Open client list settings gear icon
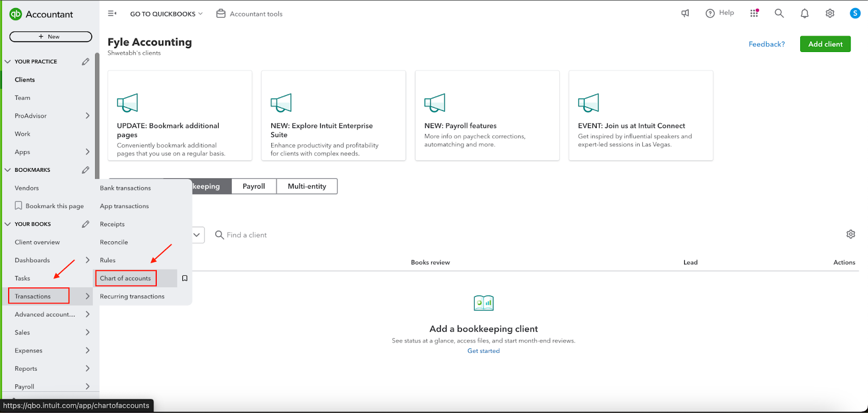The width and height of the screenshot is (868, 413). [x=851, y=234]
